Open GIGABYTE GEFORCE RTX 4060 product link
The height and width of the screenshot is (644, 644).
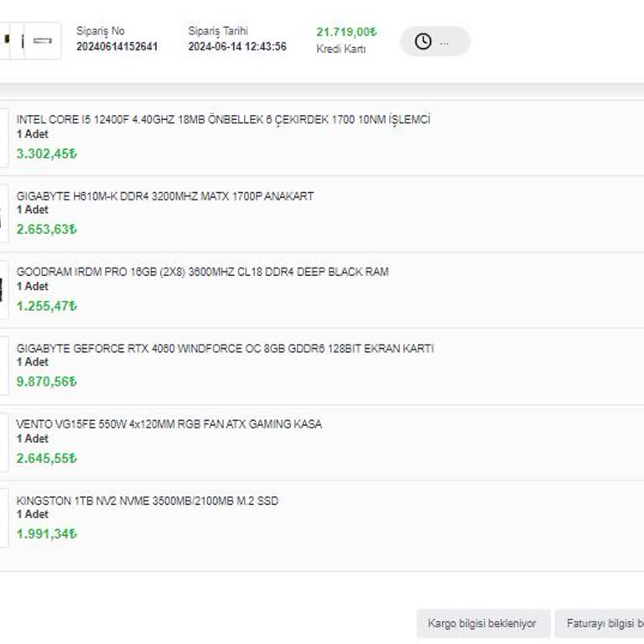tap(225, 348)
